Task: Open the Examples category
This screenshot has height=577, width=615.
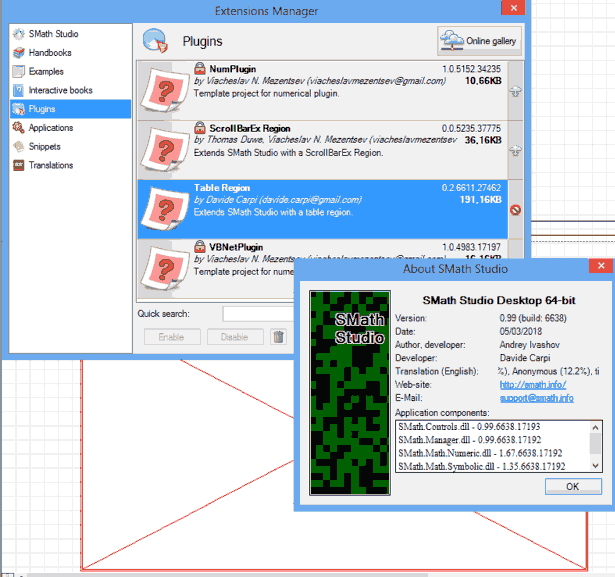Action: tap(46, 72)
